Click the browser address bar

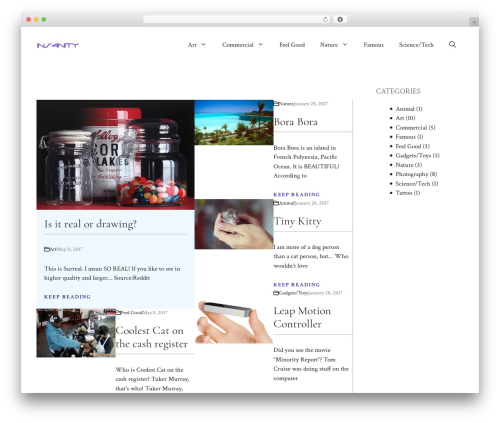click(x=237, y=19)
